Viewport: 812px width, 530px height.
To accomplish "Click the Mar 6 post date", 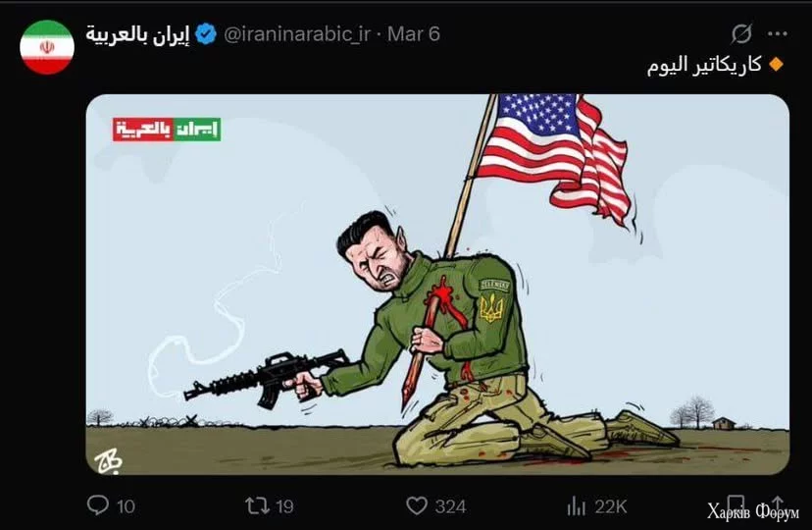I will pos(414,34).
